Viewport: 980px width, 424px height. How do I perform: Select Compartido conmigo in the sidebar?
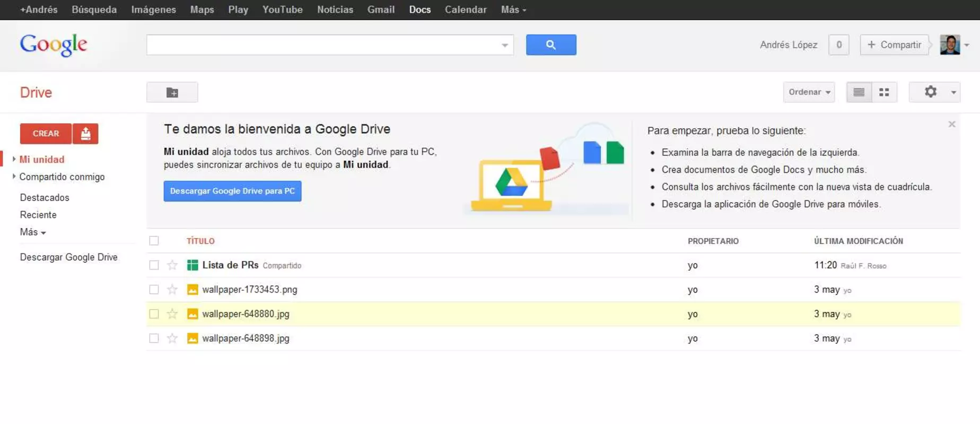click(62, 176)
